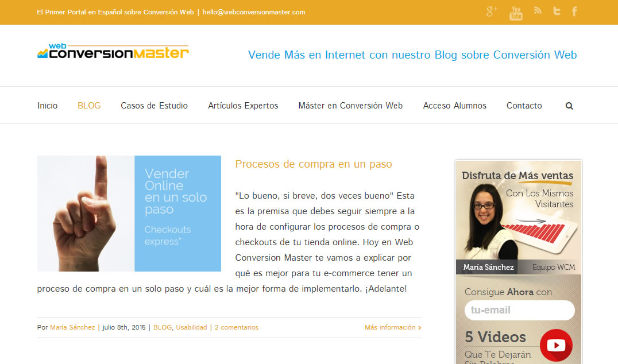The height and width of the screenshot is (364, 618).
Task: Open the Acceso Alumnos page
Action: click(x=454, y=105)
